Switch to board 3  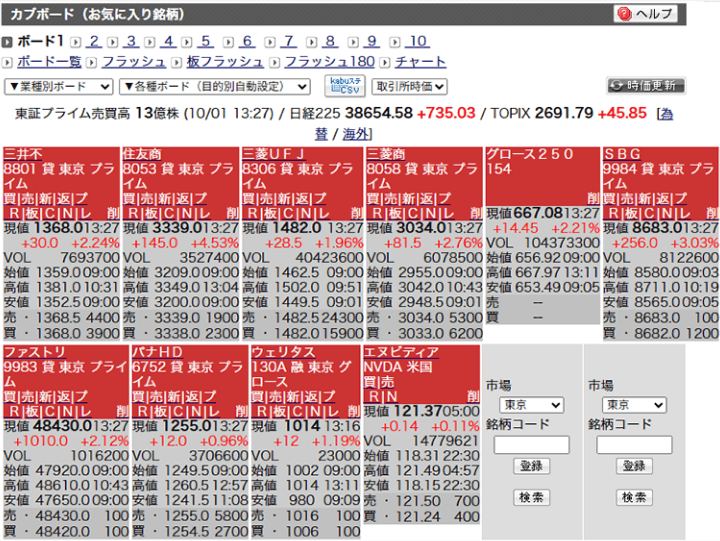click(x=131, y=41)
